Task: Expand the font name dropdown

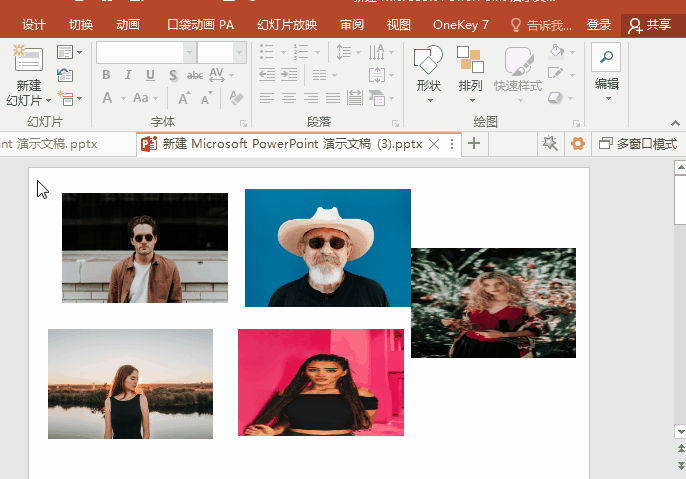Action: coord(189,52)
